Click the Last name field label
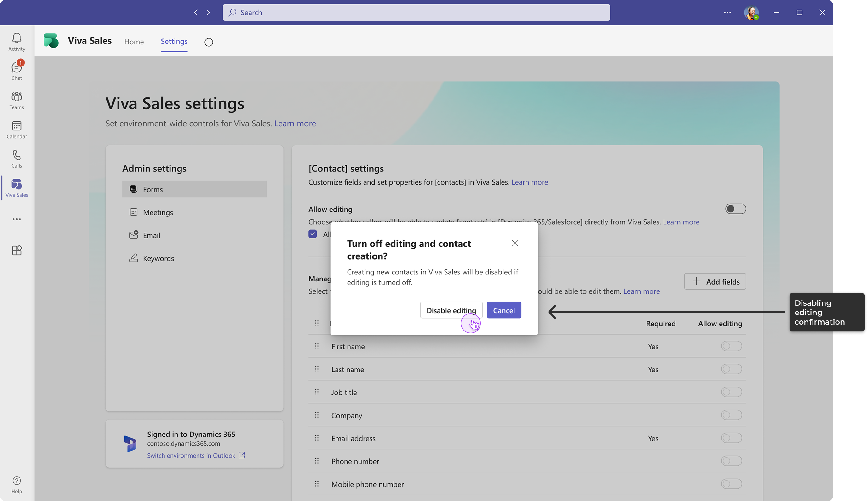 pyautogui.click(x=348, y=370)
